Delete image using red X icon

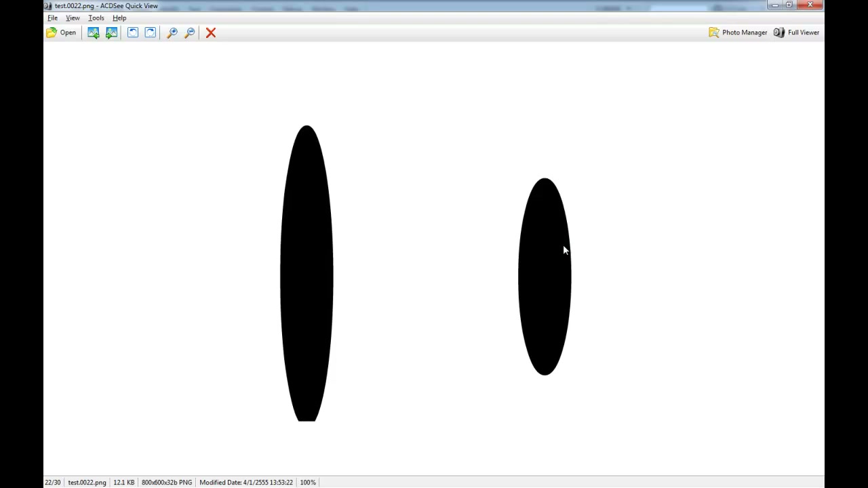point(211,33)
